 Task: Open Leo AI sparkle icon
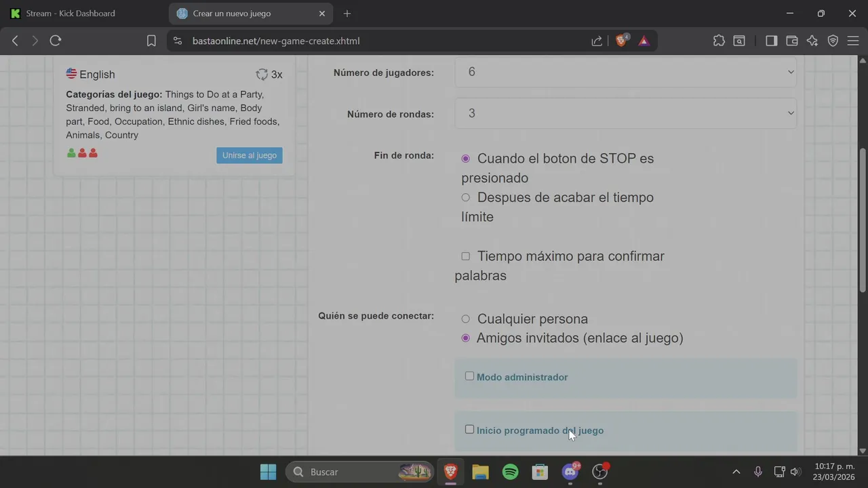812,41
